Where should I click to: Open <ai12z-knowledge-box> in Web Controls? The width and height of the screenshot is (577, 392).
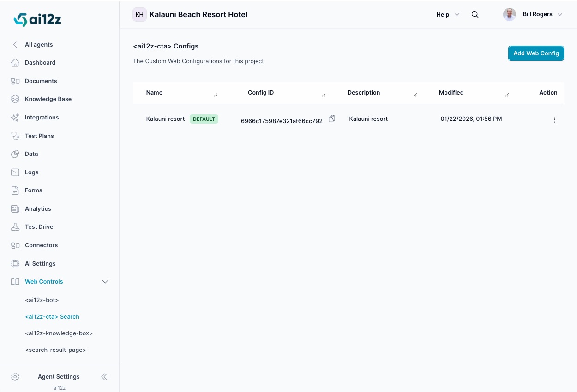[x=59, y=333]
